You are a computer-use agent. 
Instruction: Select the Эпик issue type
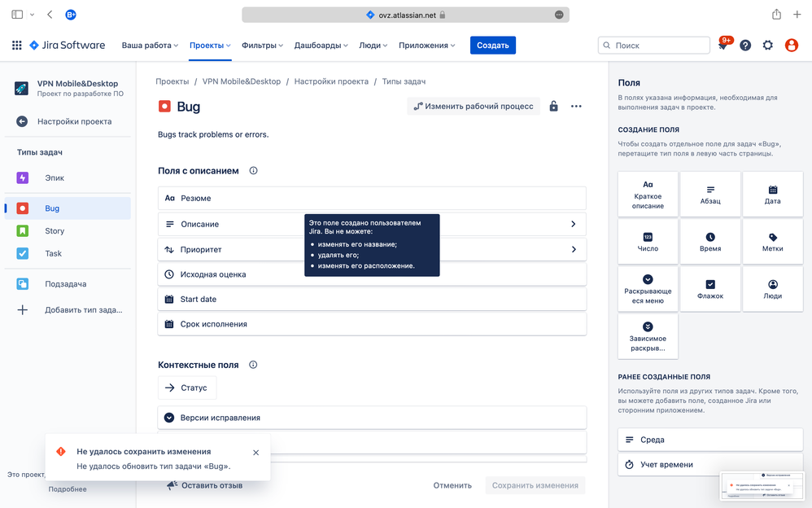[68, 177]
